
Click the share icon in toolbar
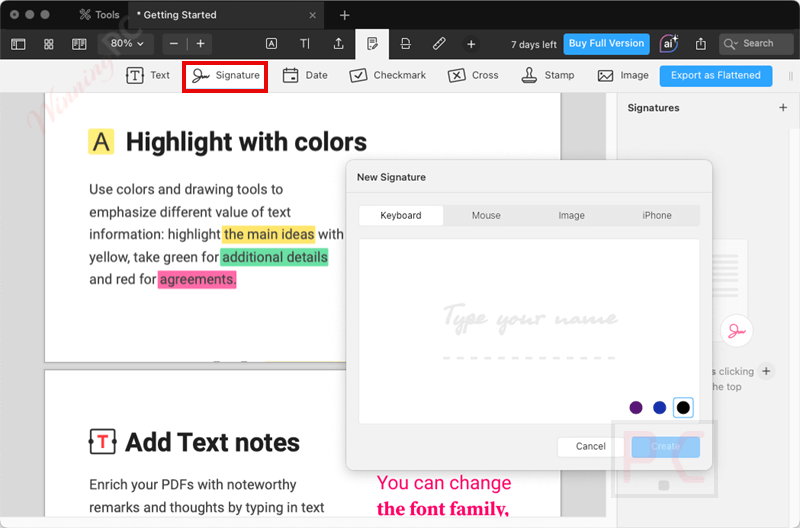click(x=701, y=44)
